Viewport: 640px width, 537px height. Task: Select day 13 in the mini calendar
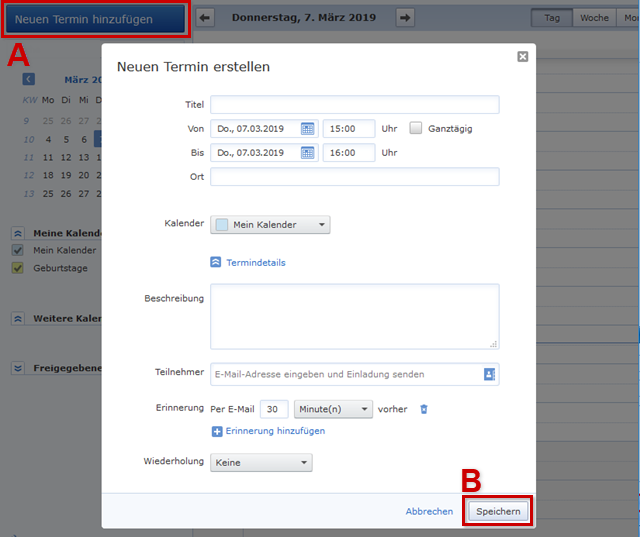coord(84,158)
